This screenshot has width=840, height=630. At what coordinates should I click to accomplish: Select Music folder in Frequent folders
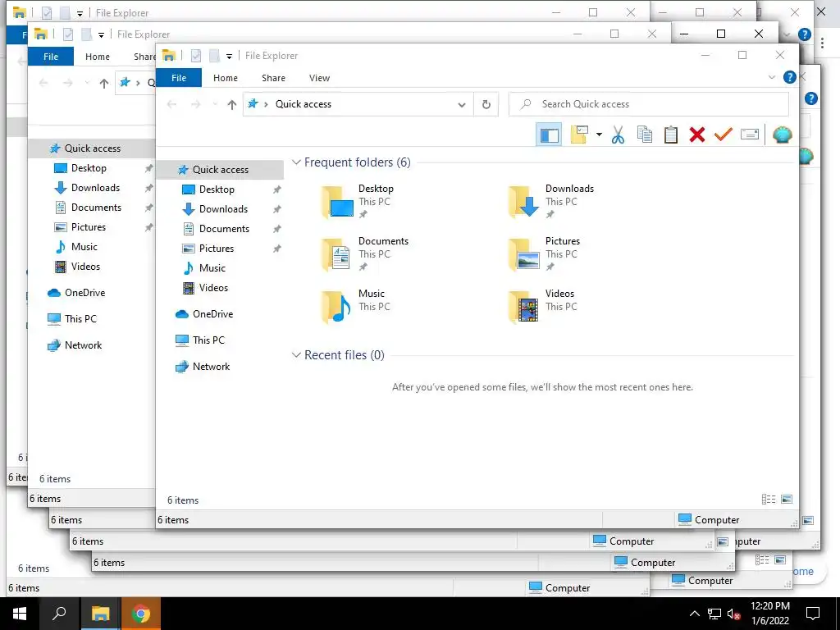click(x=356, y=307)
